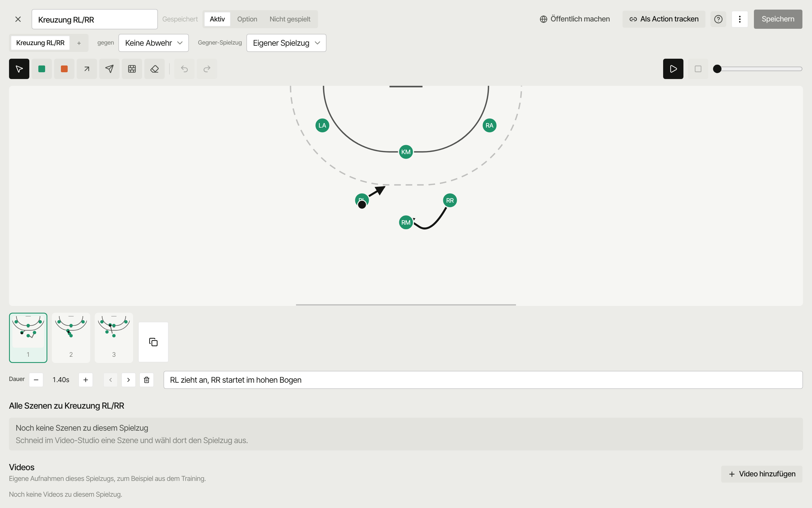The height and width of the screenshot is (508, 812).
Task: Duplicate the step with copy icon
Action: click(153, 342)
